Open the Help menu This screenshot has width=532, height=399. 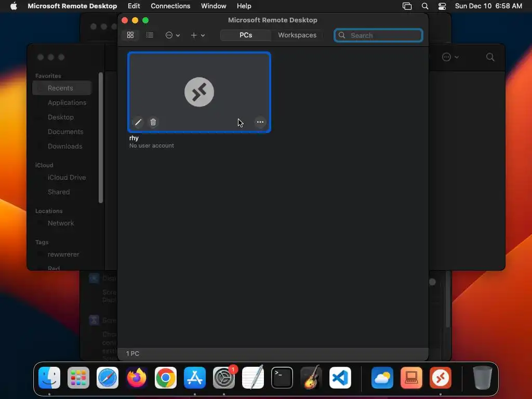tap(244, 6)
